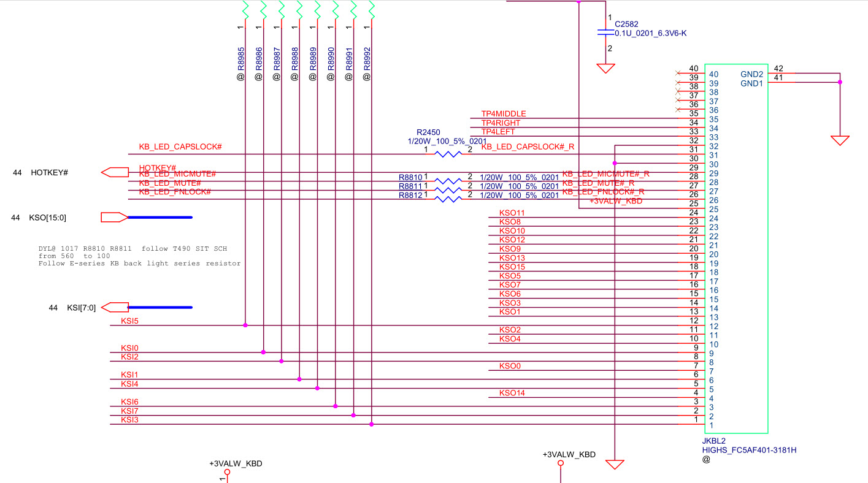Click the KSI[7:0] bus port name
This screenshot has height=483, width=868.
[81, 308]
